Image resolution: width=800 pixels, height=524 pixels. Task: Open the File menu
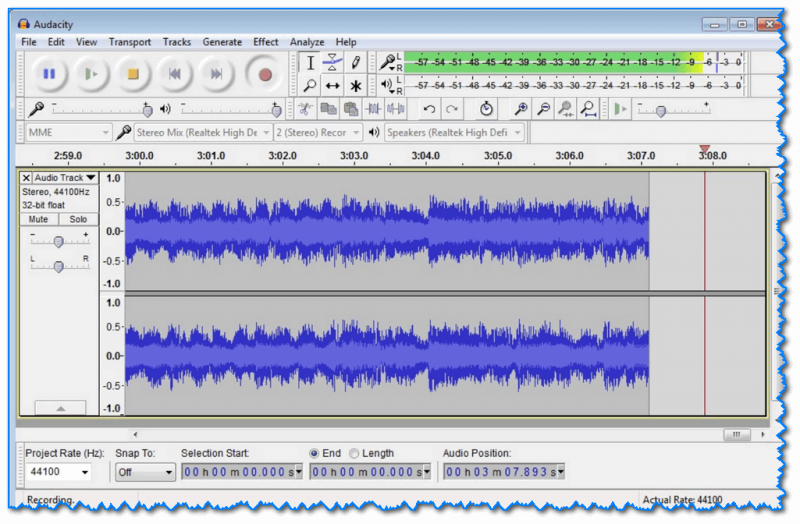[x=29, y=42]
